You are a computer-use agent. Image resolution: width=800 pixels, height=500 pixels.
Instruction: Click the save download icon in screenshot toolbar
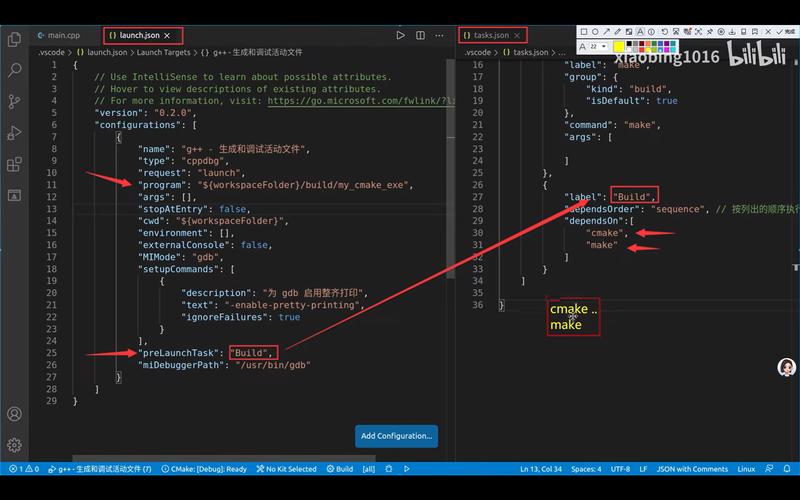tap(732, 32)
